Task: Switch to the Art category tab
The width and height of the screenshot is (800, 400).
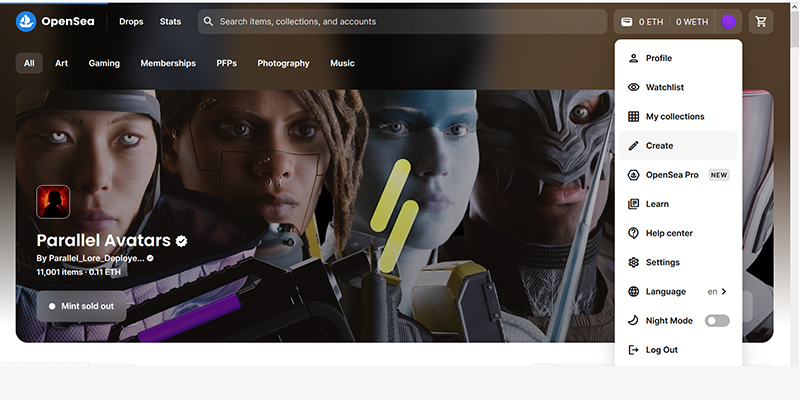Action: pos(61,63)
